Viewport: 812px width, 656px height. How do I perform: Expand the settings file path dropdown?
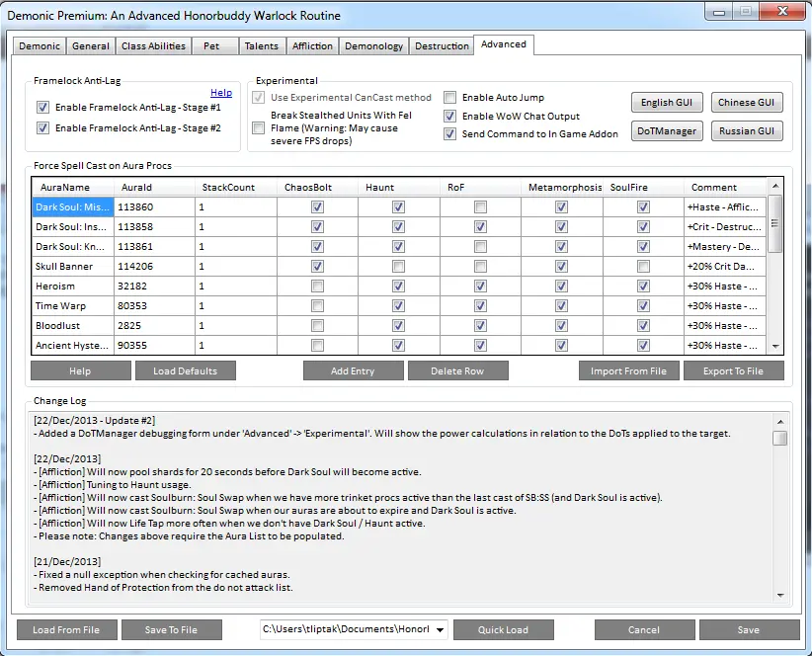[x=440, y=629]
